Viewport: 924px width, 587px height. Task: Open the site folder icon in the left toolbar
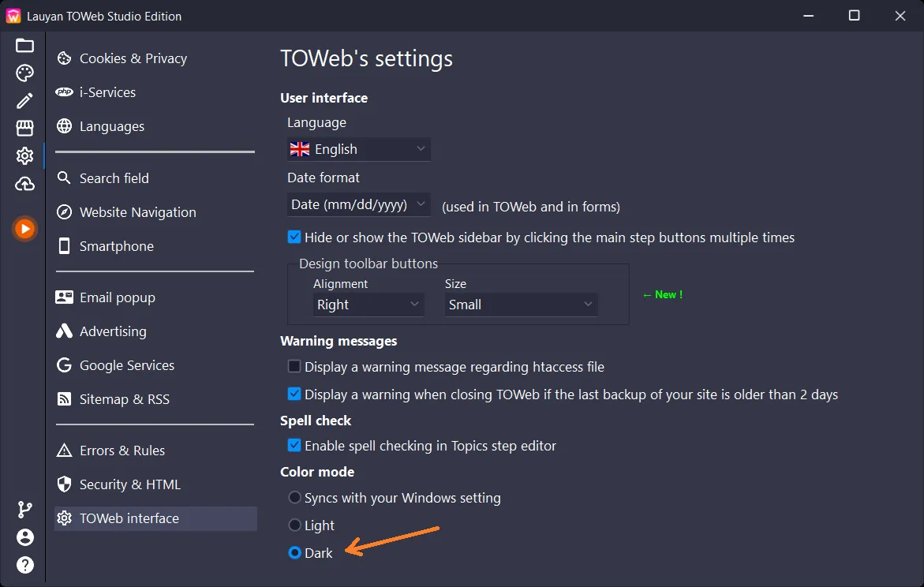[x=24, y=46]
